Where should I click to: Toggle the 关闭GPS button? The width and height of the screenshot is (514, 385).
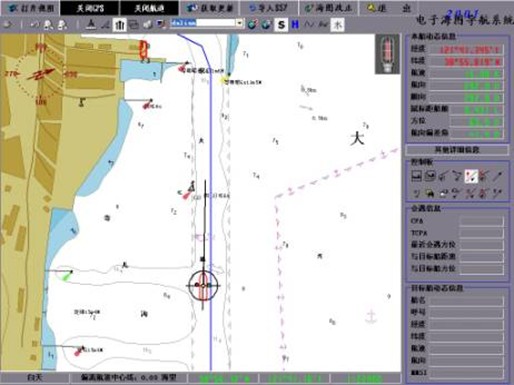coord(90,8)
